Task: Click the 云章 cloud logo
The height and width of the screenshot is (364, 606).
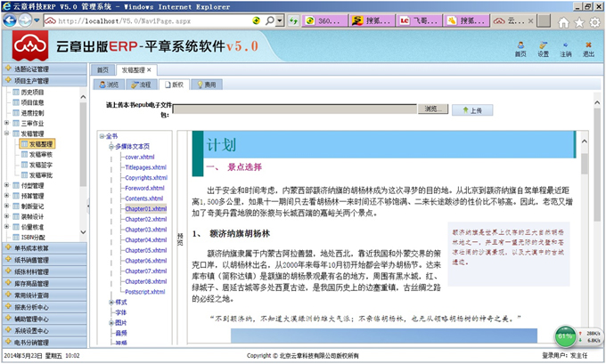Action: [30, 45]
